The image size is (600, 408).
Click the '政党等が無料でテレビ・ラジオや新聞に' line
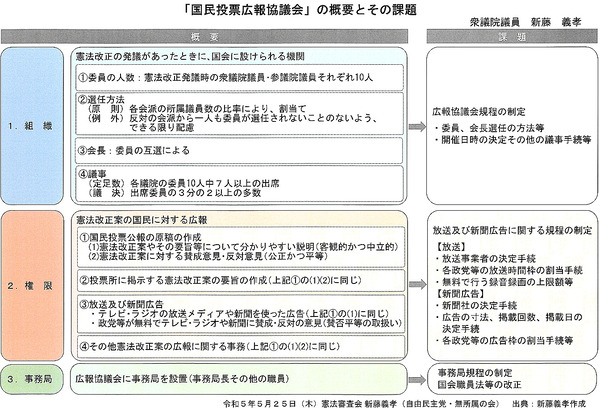(x=246, y=323)
